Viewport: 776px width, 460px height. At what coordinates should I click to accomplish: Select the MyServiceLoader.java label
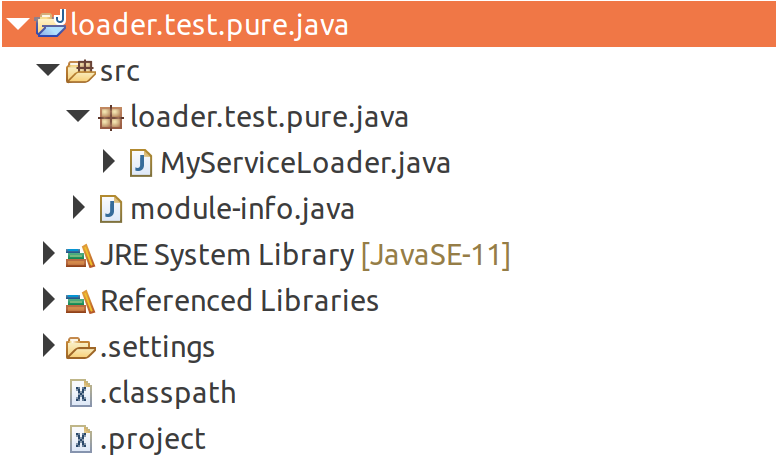coord(305,163)
